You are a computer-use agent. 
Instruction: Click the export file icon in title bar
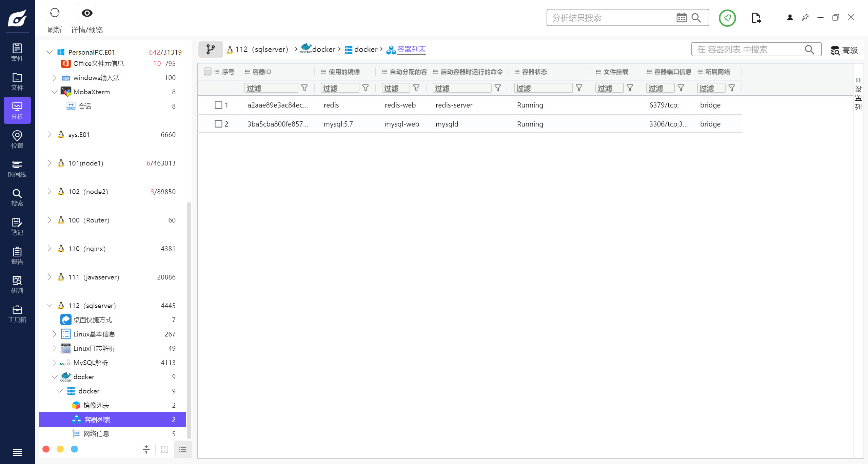[x=756, y=18]
